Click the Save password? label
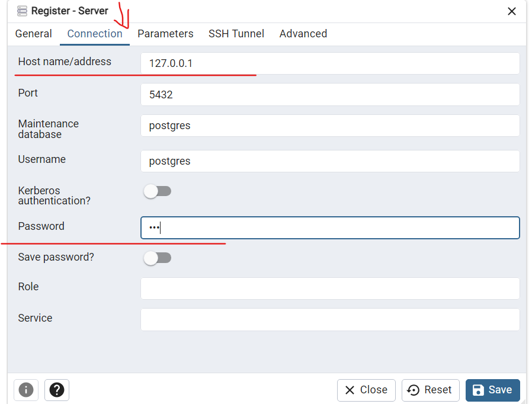The image size is (532, 404). point(56,257)
